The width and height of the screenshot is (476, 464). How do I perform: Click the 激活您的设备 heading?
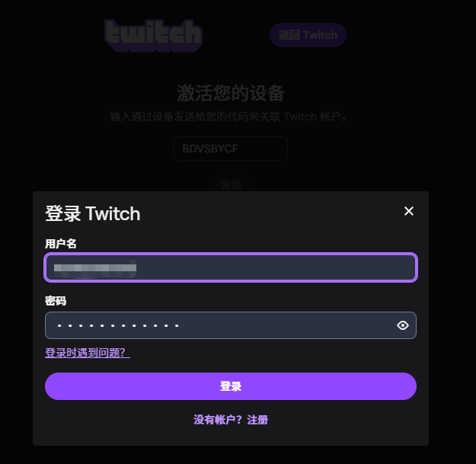point(231,93)
